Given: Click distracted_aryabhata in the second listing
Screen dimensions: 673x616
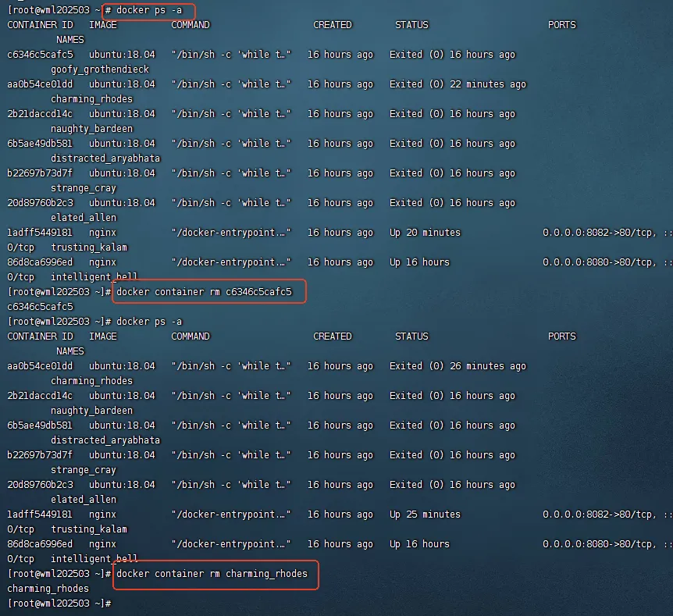Looking at the screenshot, I should [x=105, y=440].
